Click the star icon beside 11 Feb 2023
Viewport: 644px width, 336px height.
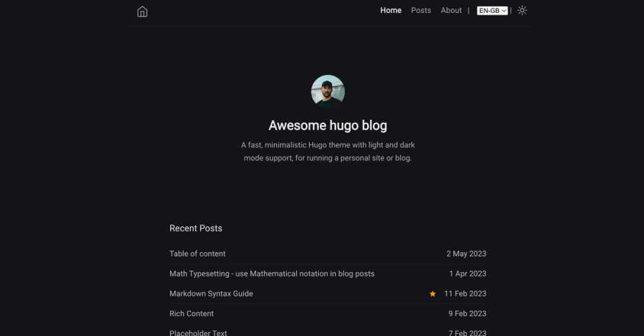click(433, 293)
